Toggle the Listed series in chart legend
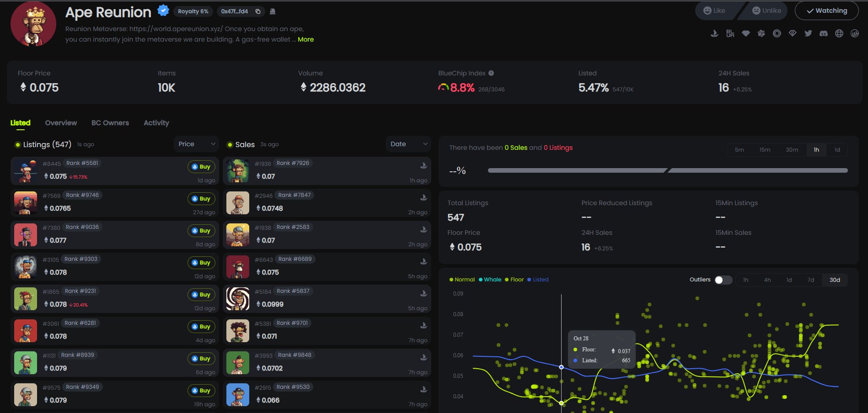The image size is (868, 413). [538, 280]
